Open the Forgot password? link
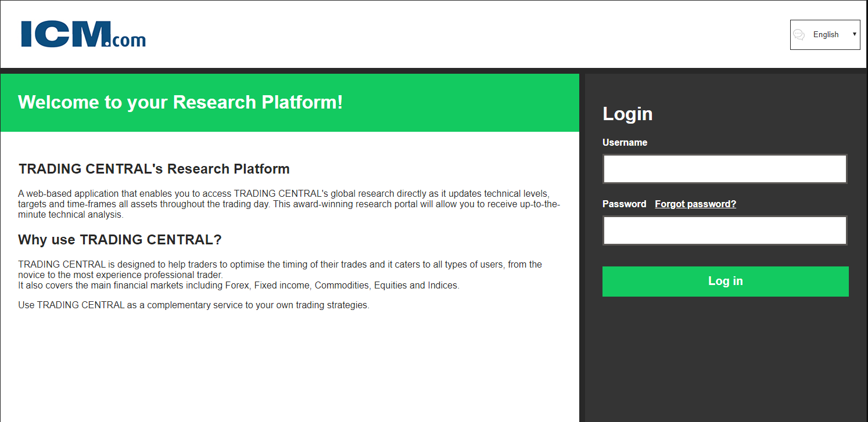Screen dimensions: 868x422 tap(695, 204)
